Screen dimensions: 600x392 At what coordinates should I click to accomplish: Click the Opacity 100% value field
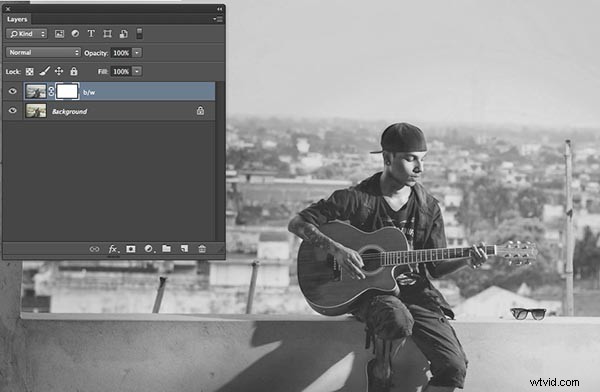(121, 53)
